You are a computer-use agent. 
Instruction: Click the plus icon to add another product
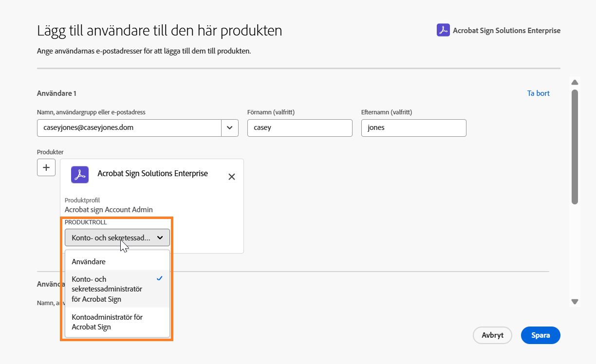pyautogui.click(x=46, y=167)
